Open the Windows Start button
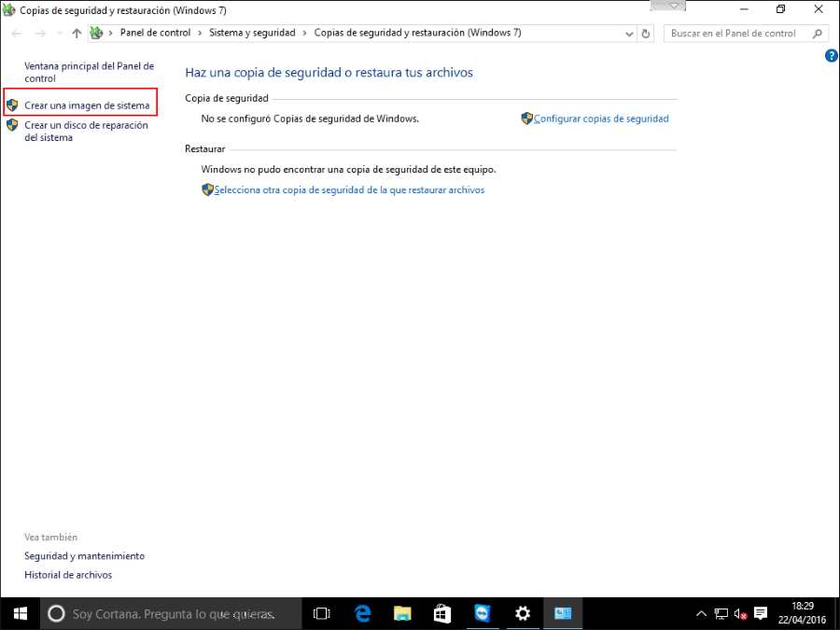 point(20,613)
